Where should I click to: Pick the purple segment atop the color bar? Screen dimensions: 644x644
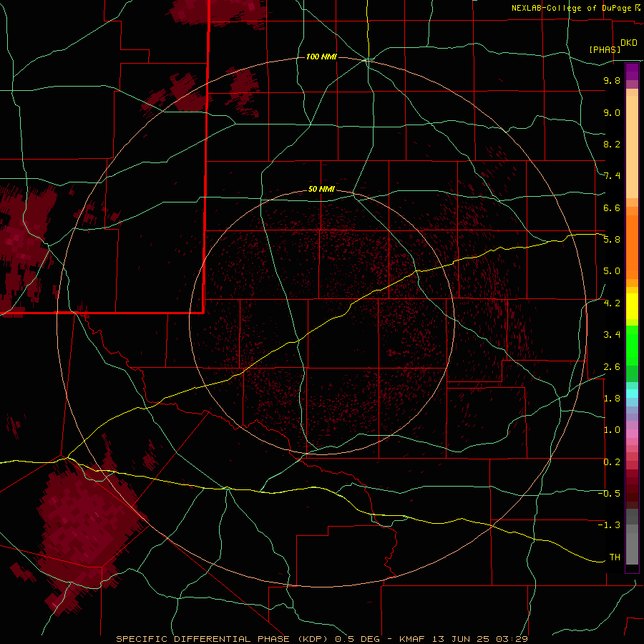[x=632, y=72]
